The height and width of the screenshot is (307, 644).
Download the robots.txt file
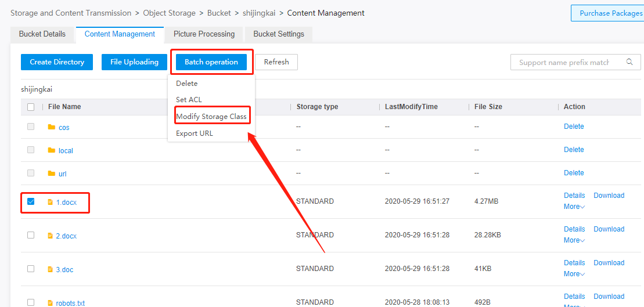(609, 297)
